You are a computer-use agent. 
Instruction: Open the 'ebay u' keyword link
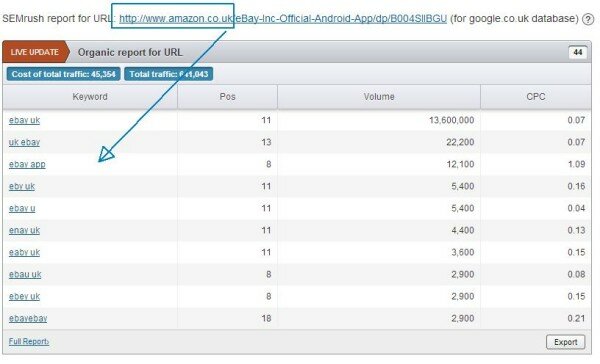point(22,208)
